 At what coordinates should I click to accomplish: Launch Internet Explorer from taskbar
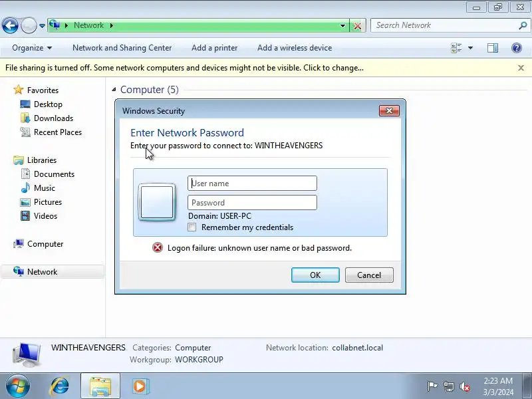point(60,386)
